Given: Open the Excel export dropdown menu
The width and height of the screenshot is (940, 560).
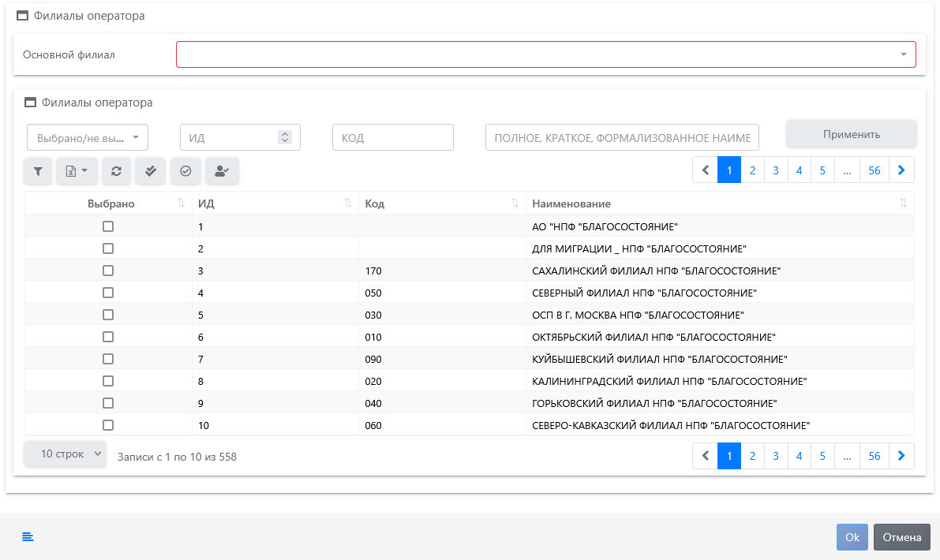Looking at the screenshot, I should [76, 171].
